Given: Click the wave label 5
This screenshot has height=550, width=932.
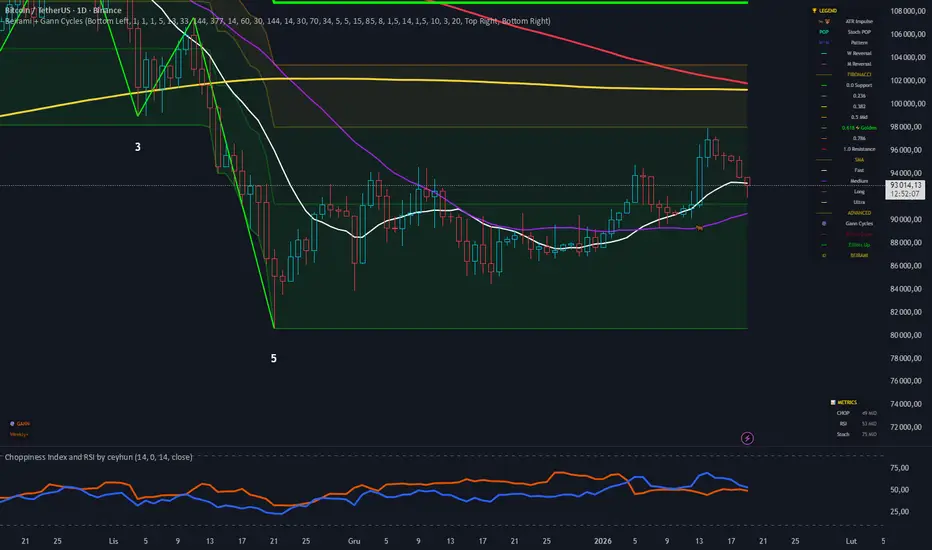Looking at the screenshot, I should 273,359.
